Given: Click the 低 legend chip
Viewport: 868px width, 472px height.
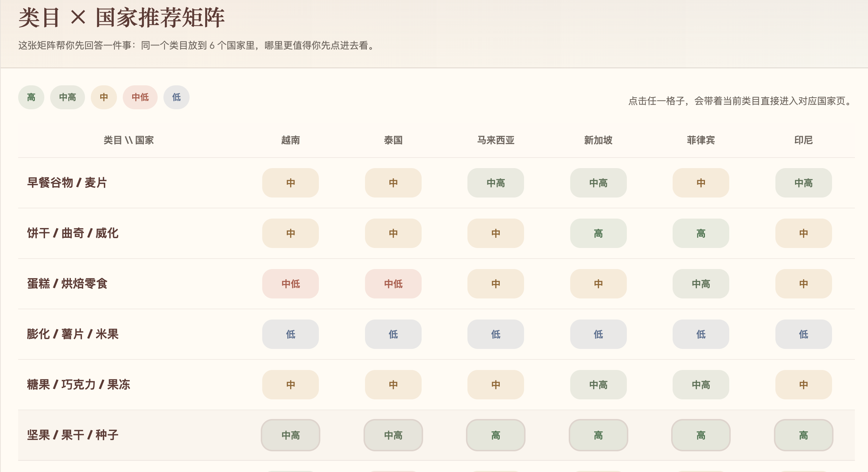Looking at the screenshot, I should [x=177, y=97].
